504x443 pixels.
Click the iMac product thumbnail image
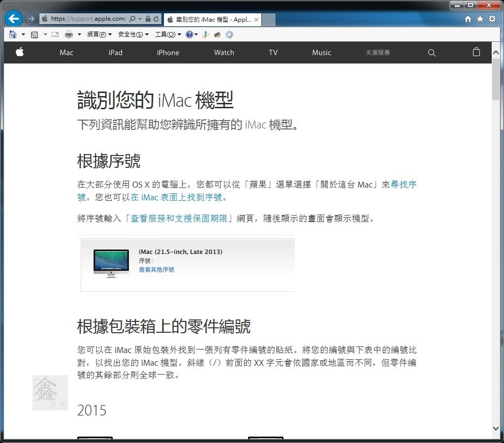(111, 264)
